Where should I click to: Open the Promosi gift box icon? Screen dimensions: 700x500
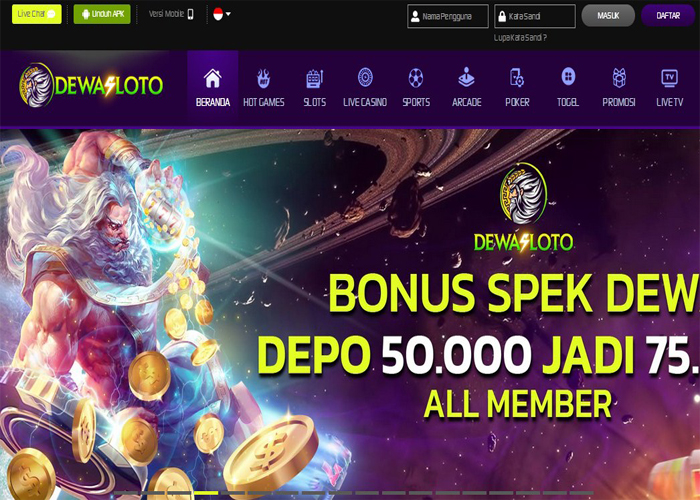pyautogui.click(x=619, y=78)
